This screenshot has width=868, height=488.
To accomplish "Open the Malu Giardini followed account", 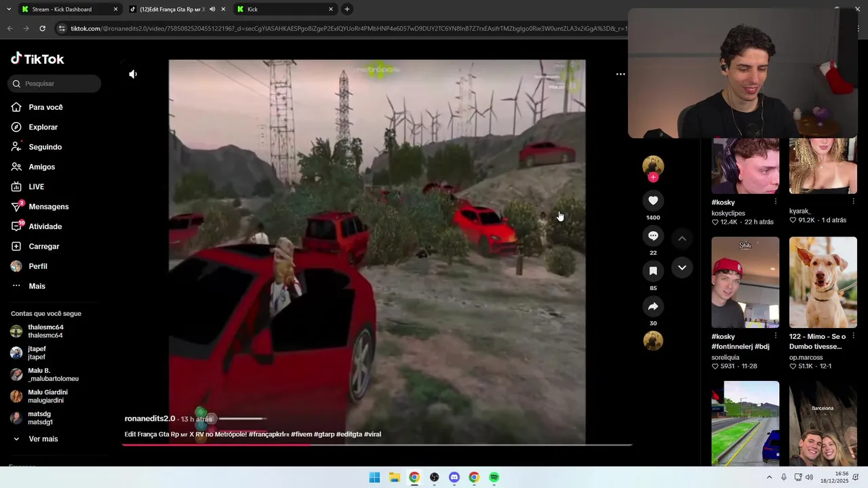I will click(39, 396).
